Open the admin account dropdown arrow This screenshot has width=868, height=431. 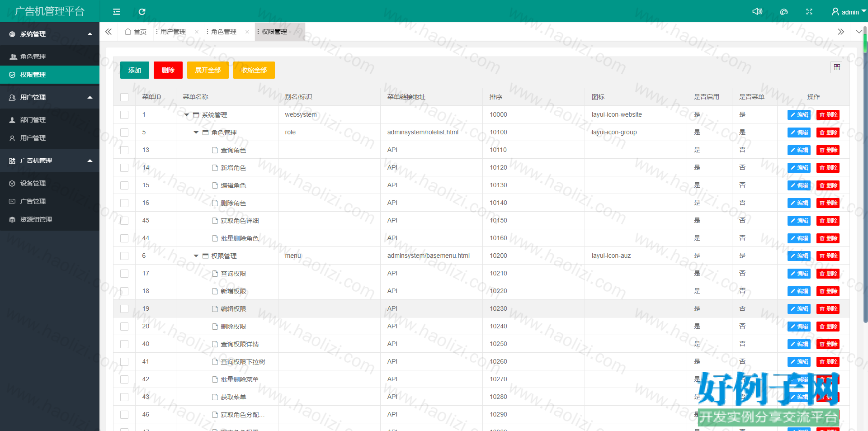click(x=863, y=11)
